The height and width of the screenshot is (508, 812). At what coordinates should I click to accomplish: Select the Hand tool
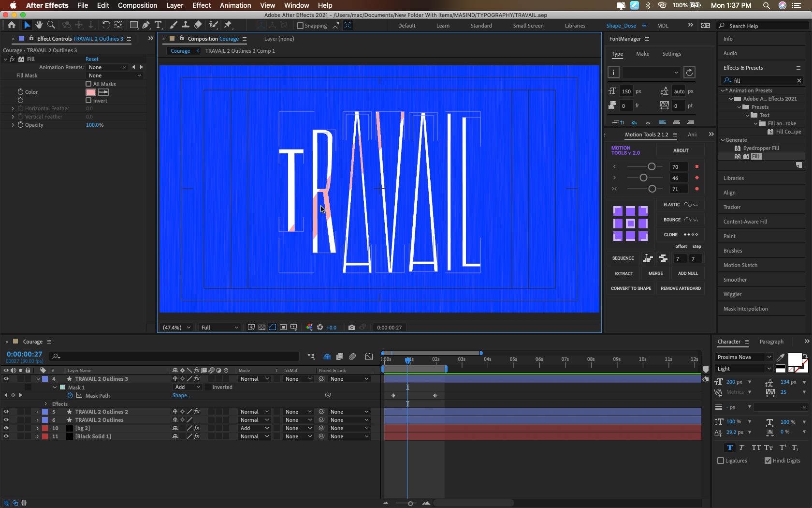tap(39, 25)
